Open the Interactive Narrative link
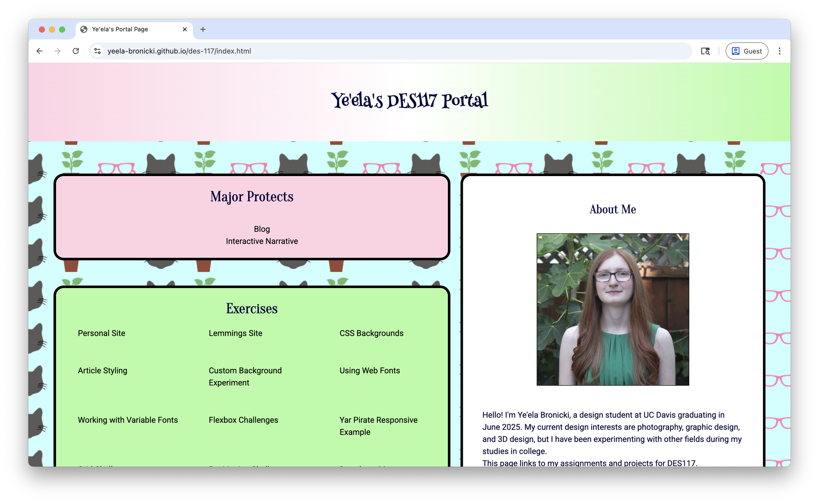The height and width of the screenshot is (504, 819). pos(261,241)
